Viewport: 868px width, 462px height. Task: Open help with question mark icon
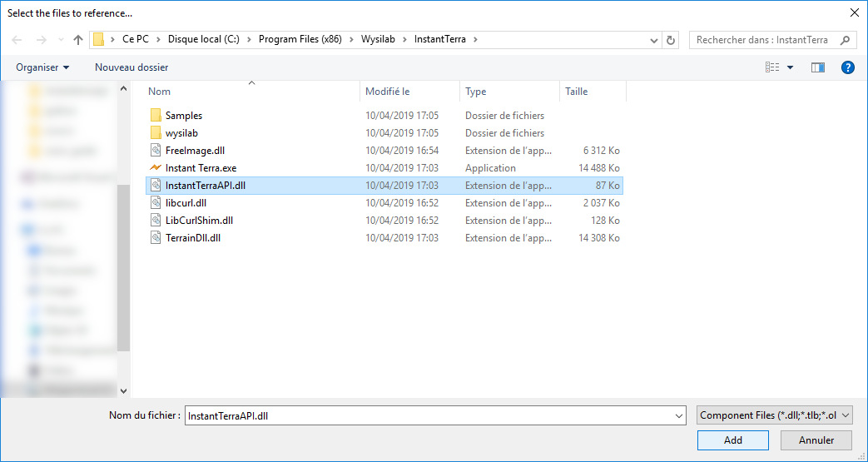[847, 67]
